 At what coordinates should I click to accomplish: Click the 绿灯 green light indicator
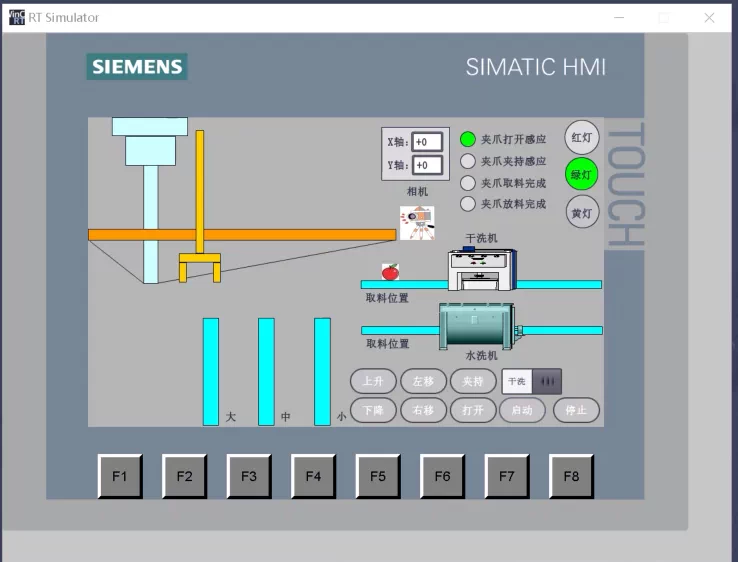[582, 175]
